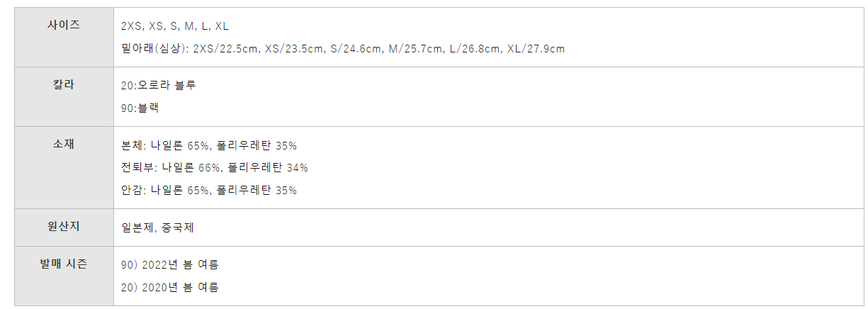Image resolution: width=868 pixels, height=309 pixels.
Task: Select the XS/23.5cm inseam value
Action: [294, 49]
